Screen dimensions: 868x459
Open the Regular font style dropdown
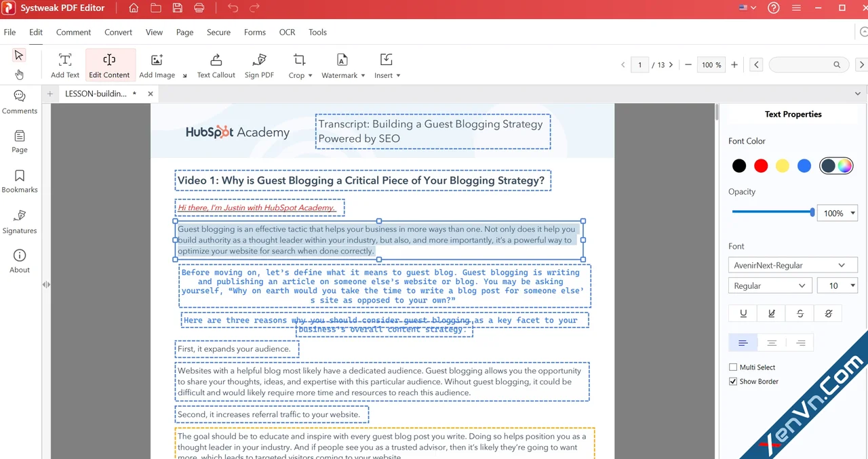point(770,286)
